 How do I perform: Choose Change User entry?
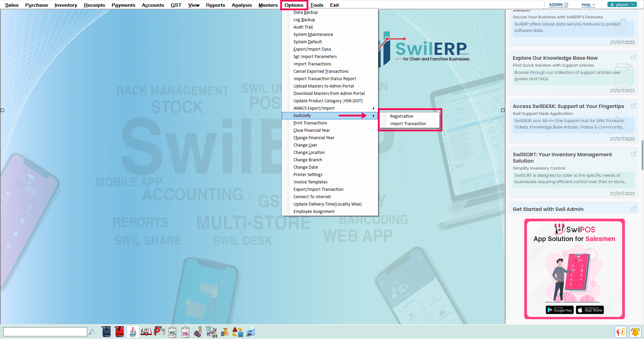click(330, 145)
